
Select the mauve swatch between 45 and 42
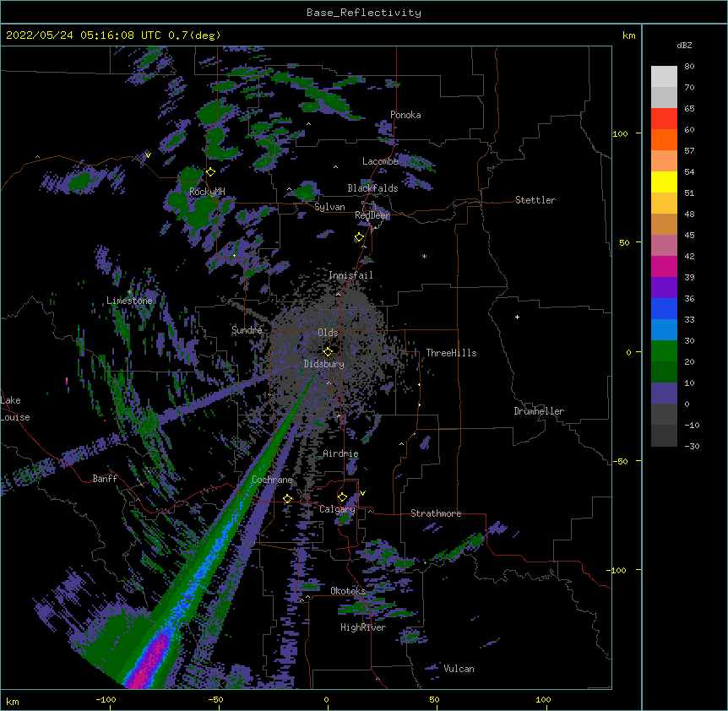pos(664,246)
